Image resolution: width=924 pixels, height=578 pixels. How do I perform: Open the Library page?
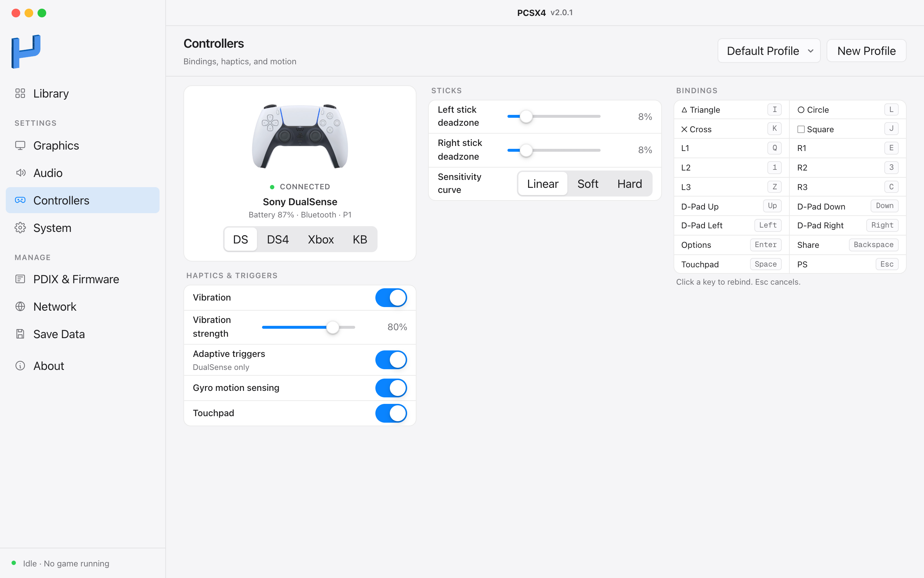point(82,93)
